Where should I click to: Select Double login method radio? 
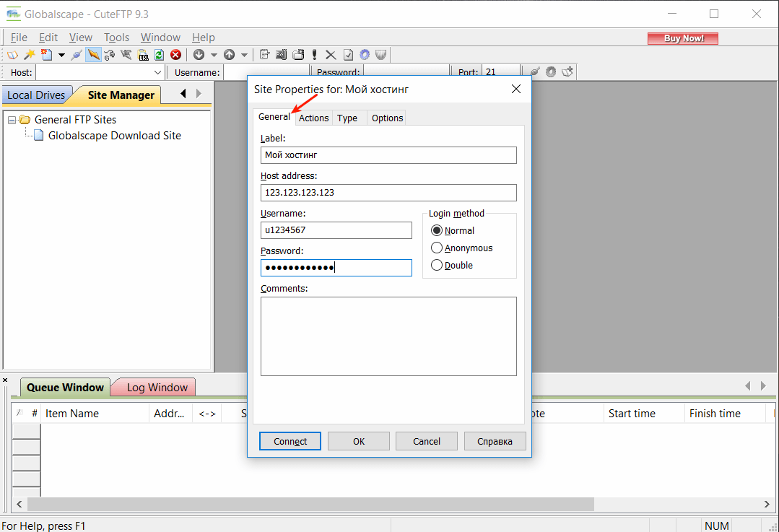pos(452,265)
